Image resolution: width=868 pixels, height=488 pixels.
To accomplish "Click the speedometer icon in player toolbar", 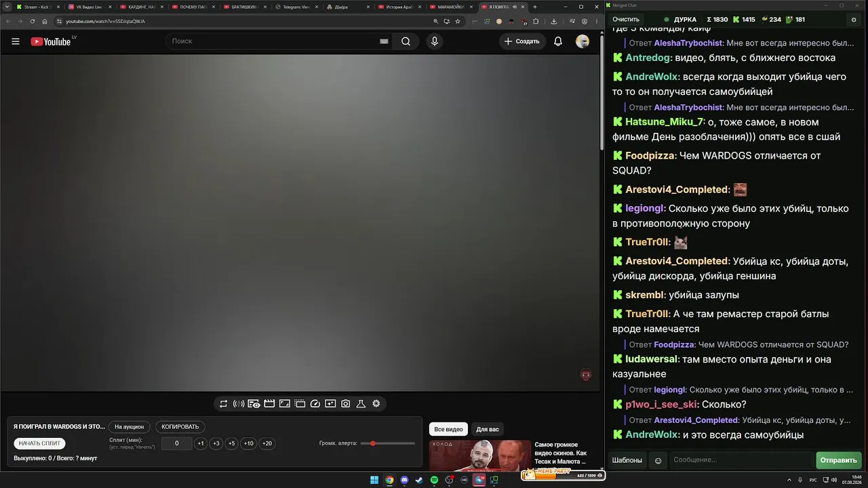I will tap(315, 404).
